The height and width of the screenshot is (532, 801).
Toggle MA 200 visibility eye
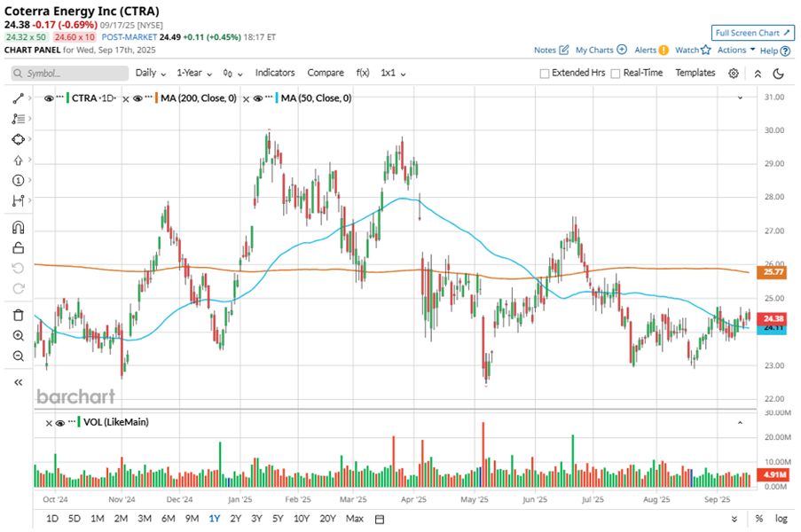coord(137,98)
